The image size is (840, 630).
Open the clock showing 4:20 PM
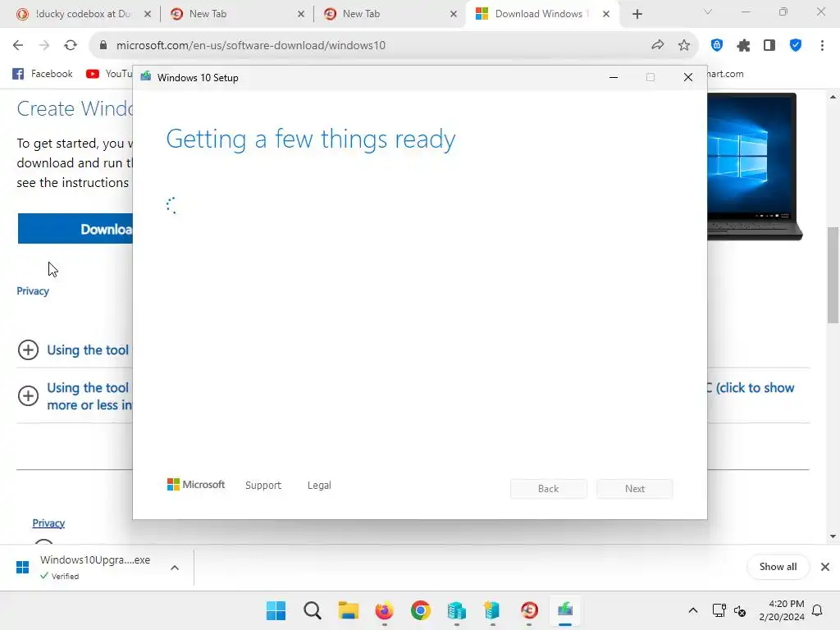pos(782,610)
